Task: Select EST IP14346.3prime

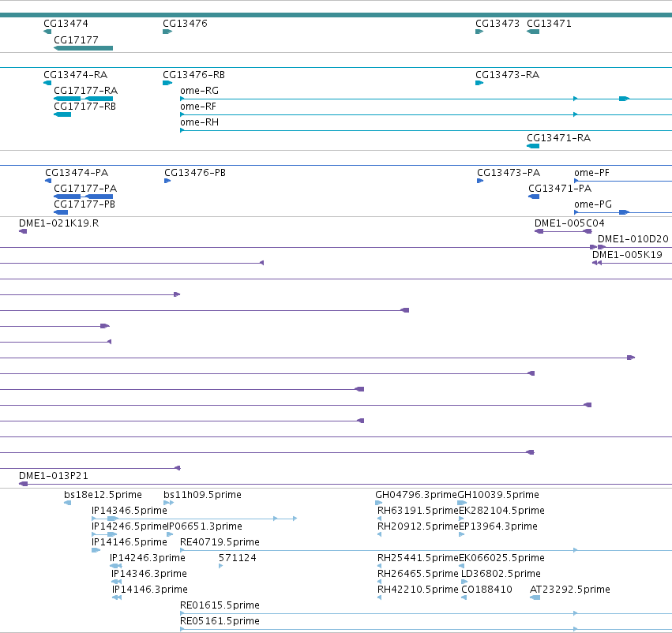Action: (149, 575)
